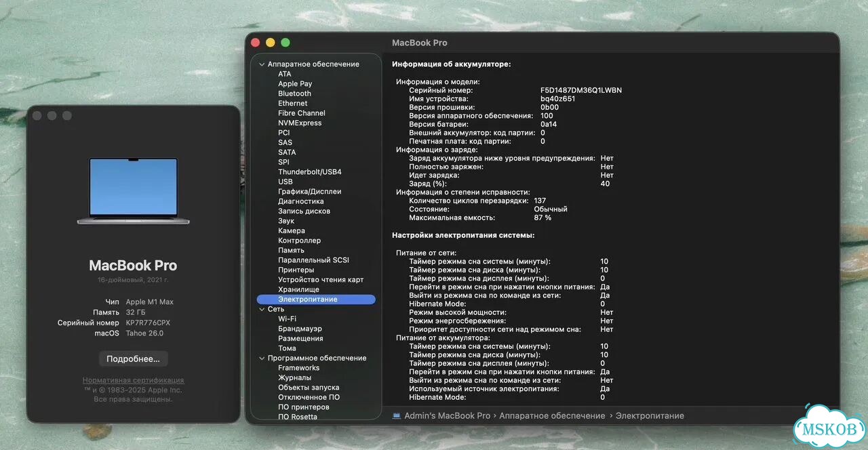The width and height of the screenshot is (868, 450).
Task: Select Устройство чтения карт in sidebar
Action: pos(321,280)
